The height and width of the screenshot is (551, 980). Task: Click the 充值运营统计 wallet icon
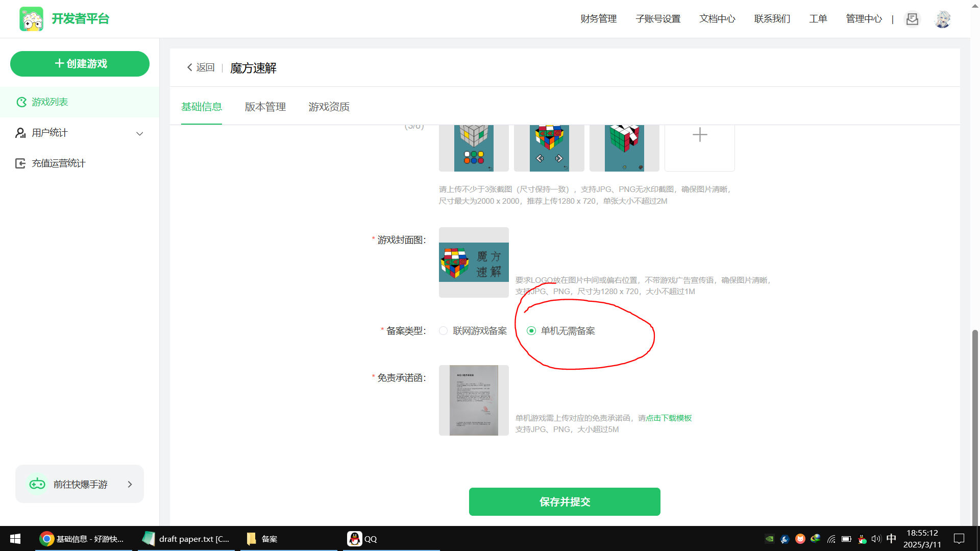tap(20, 163)
